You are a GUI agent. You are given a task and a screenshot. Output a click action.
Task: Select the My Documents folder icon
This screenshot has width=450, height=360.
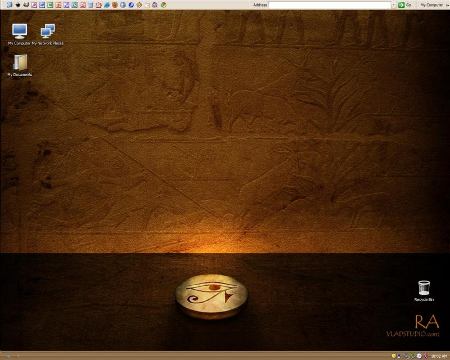20,66
